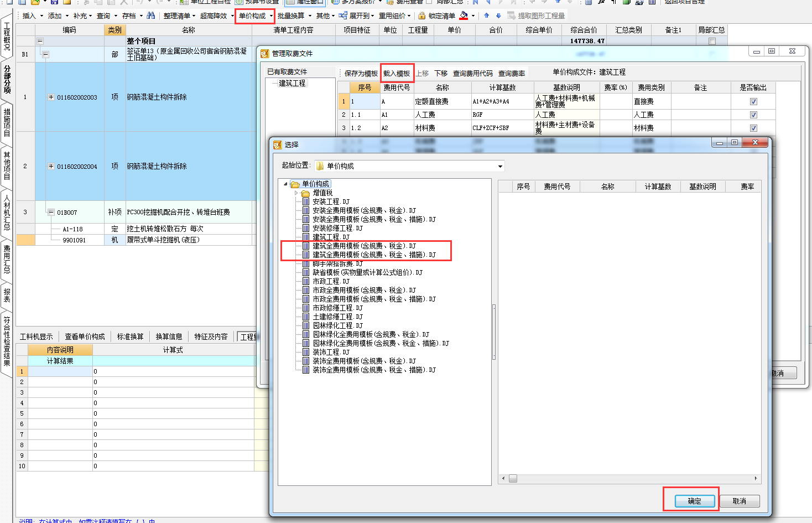Click the folder icon in 起始位置 combo box
Screen dimensions: 812x523
tap(320, 166)
